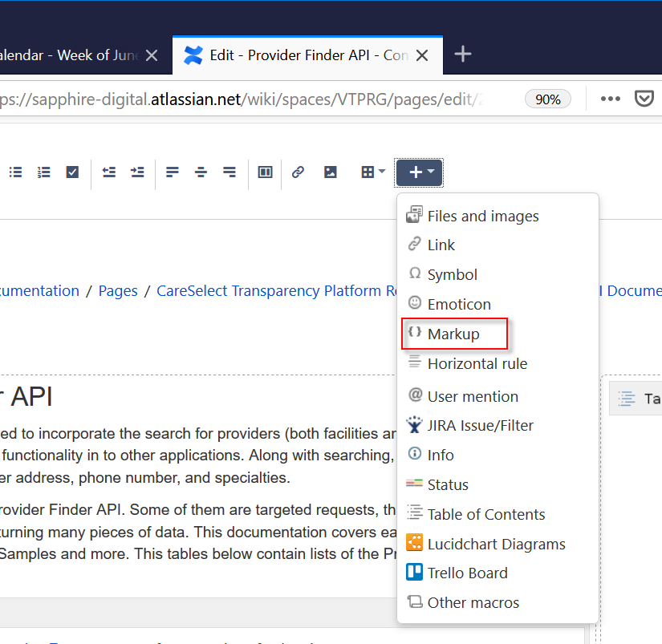
Task: Align text to the right
Action: [x=229, y=172]
